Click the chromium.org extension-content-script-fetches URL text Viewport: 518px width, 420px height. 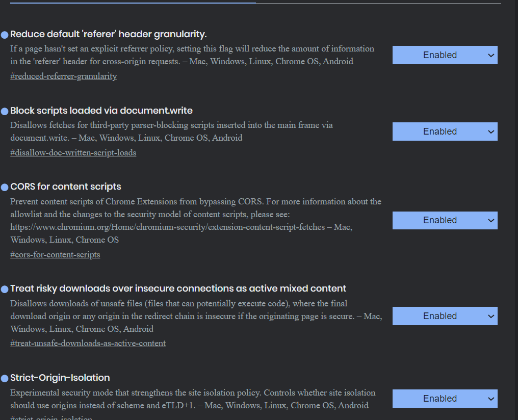coord(168,227)
